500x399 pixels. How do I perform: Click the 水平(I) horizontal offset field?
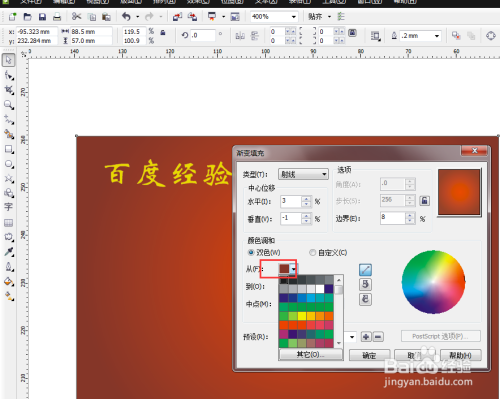point(291,201)
